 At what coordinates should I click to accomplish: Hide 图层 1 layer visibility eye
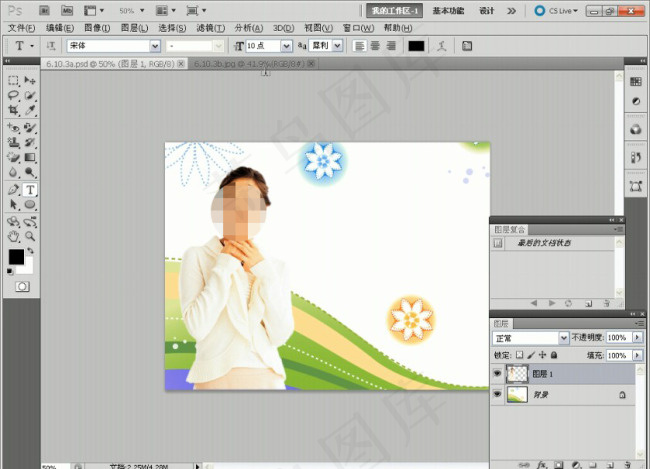(497, 374)
